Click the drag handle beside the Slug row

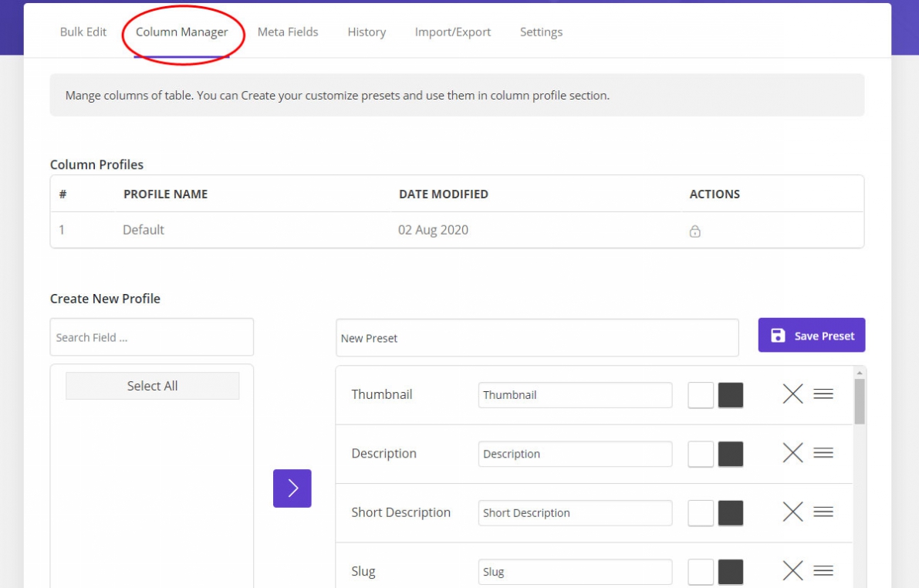(x=823, y=571)
